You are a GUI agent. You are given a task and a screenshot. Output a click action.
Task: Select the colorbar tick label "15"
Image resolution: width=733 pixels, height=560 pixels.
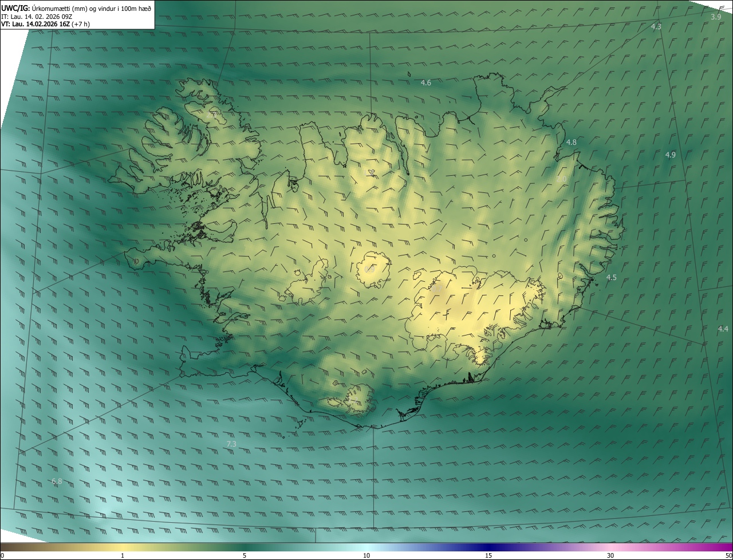tap(488, 555)
